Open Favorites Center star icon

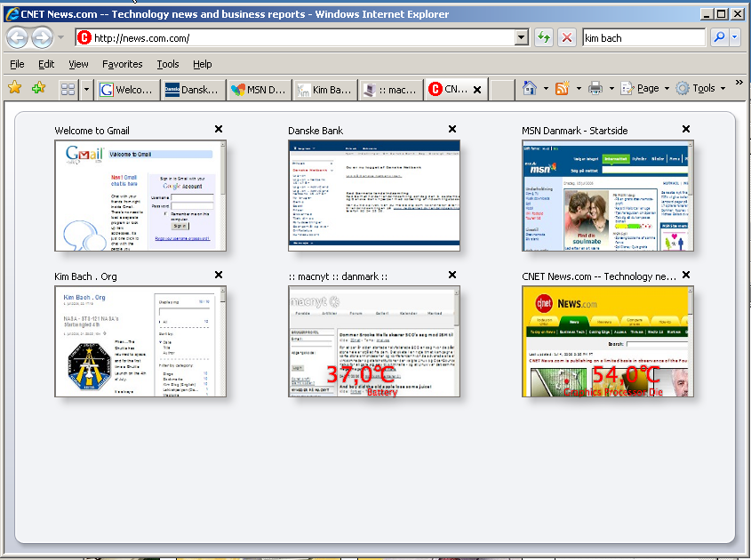click(15, 88)
